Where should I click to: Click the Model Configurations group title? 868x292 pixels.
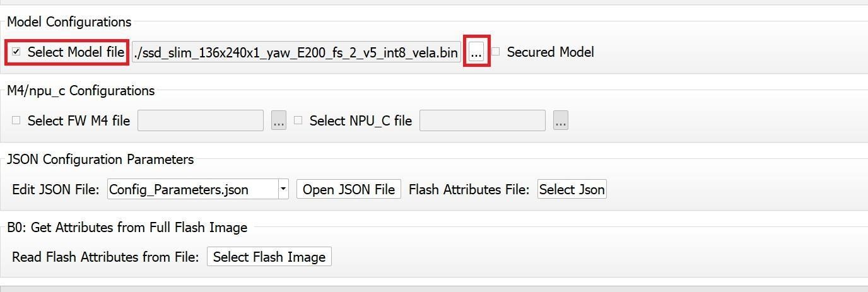tap(69, 21)
